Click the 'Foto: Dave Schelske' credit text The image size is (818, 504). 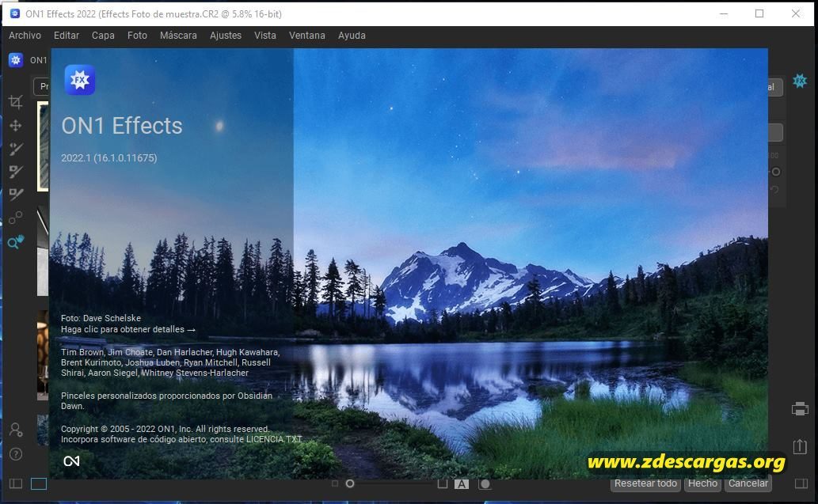tap(101, 318)
